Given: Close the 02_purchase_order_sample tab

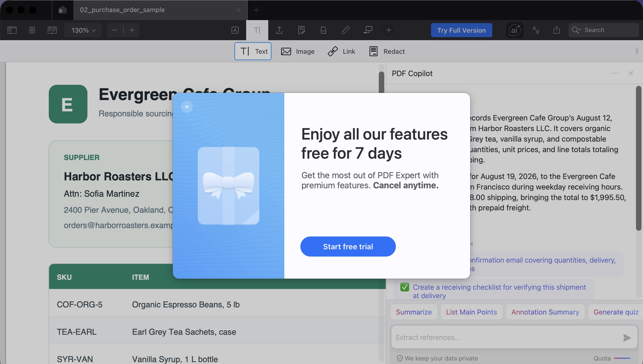Looking at the screenshot, I should [238, 10].
